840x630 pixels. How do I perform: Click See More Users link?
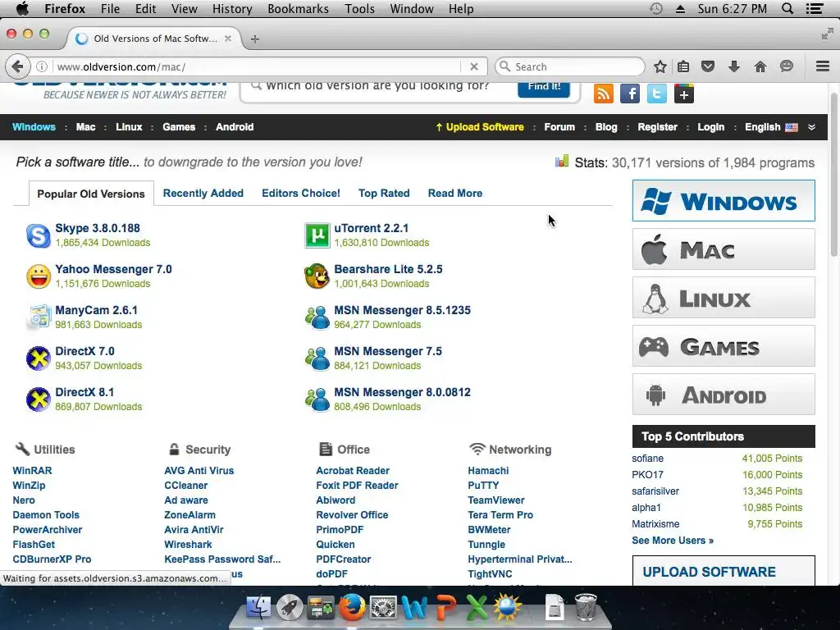(673, 541)
